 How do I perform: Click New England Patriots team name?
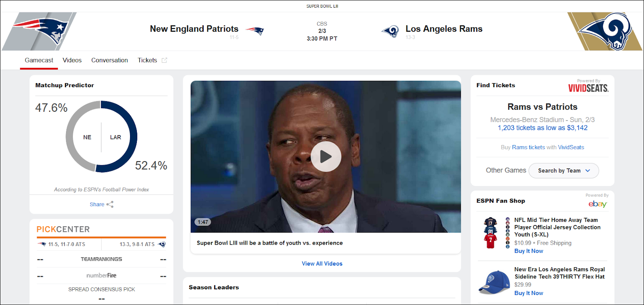coord(194,29)
